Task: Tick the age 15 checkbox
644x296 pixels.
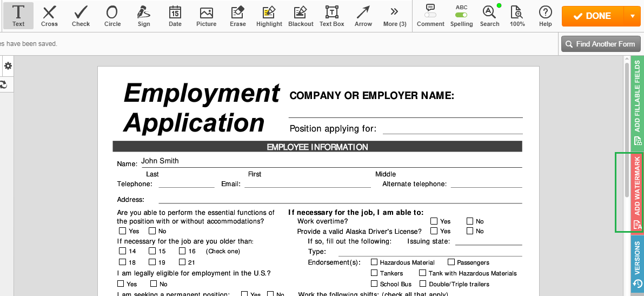Action: [152, 251]
